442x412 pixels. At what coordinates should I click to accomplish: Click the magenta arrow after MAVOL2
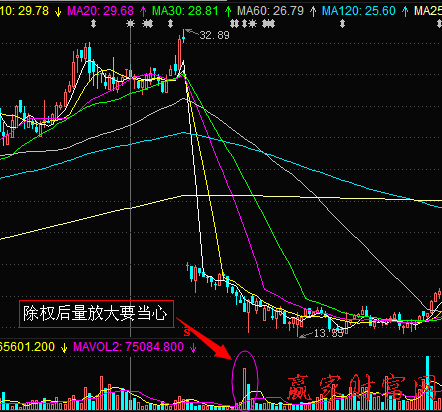[193, 348]
